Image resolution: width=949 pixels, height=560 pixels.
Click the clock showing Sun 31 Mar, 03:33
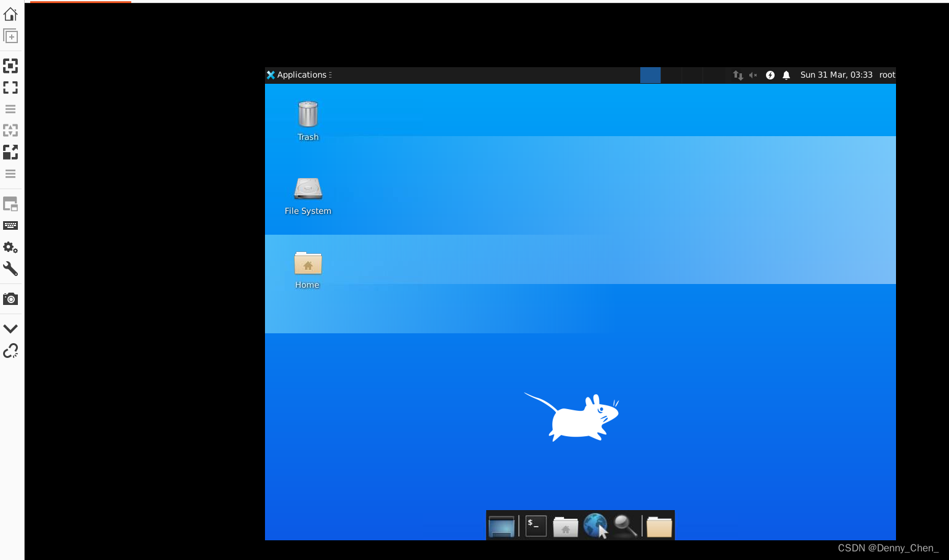(x=836, y=75)
